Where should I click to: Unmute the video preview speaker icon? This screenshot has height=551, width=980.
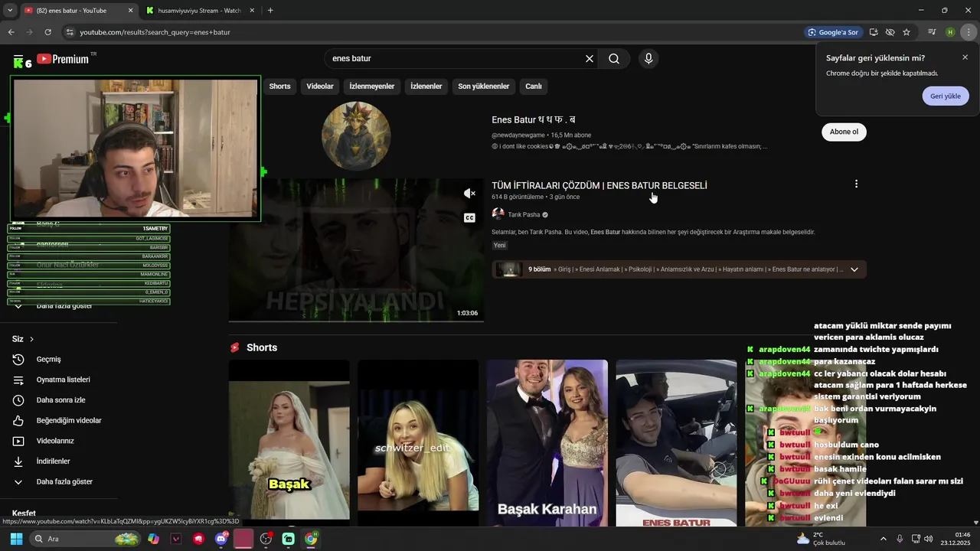[x=469, y=194]
